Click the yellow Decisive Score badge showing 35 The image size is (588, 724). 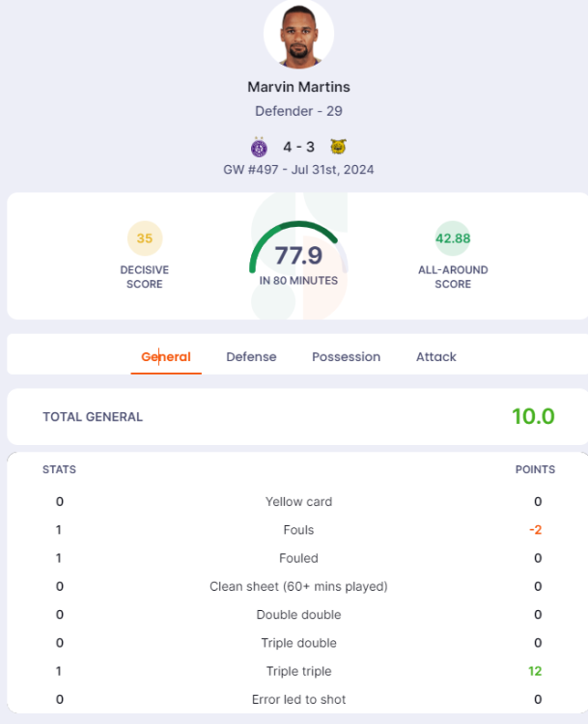coord(145,238)
